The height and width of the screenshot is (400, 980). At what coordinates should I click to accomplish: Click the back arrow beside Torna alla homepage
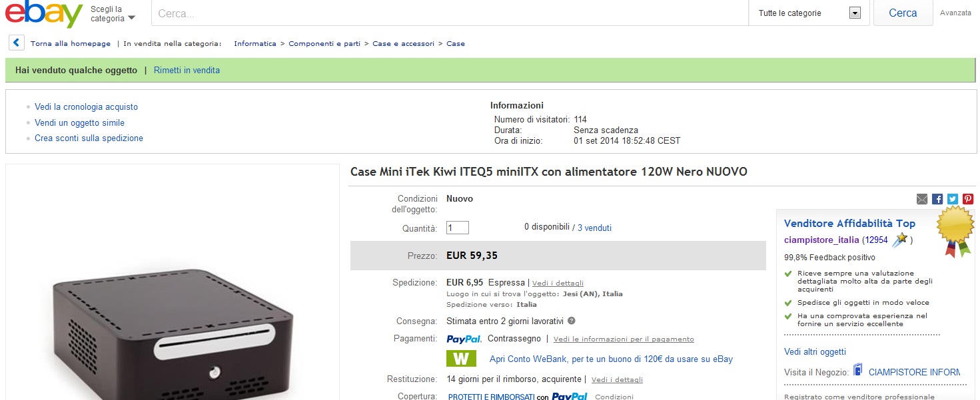17,43
